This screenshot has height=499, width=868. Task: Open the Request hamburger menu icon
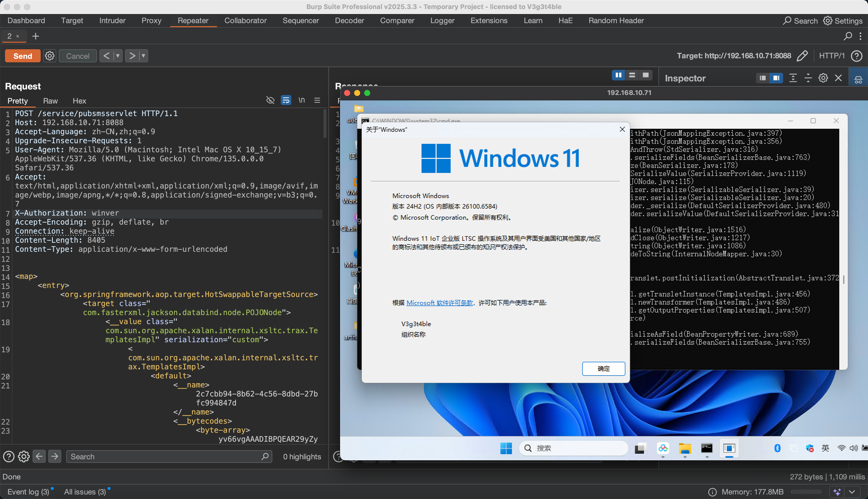pyautogui.click(x=317, y=100)
